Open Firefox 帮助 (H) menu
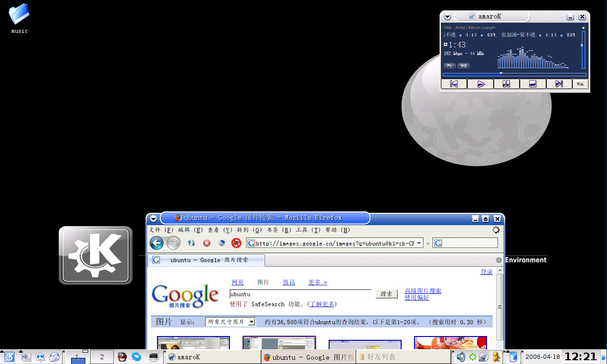This screenshot has height=364, width=607. click(338, 230)
